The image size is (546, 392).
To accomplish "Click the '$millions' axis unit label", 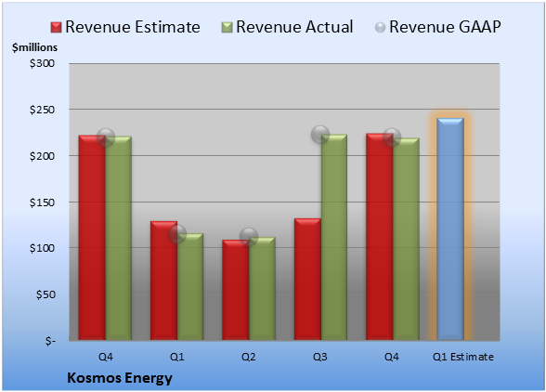I will tap(34, 47).
